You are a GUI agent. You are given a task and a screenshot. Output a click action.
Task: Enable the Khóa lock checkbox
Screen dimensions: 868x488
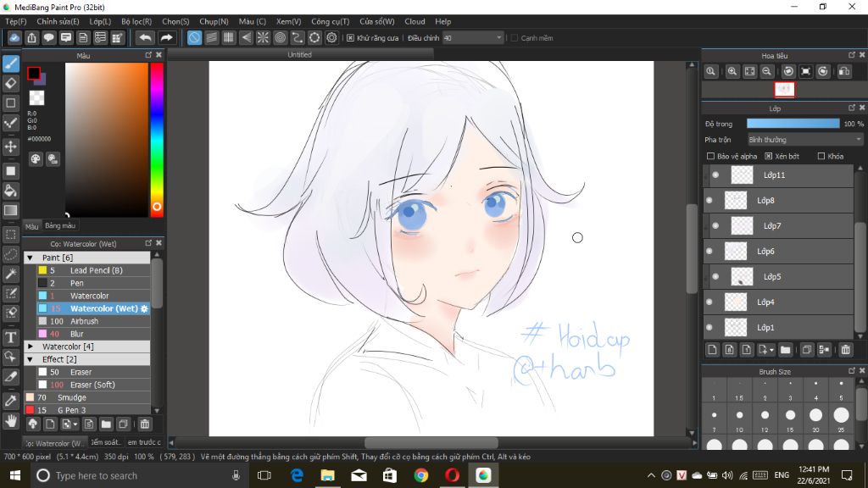pyautogui.click(x=821, y=157)
